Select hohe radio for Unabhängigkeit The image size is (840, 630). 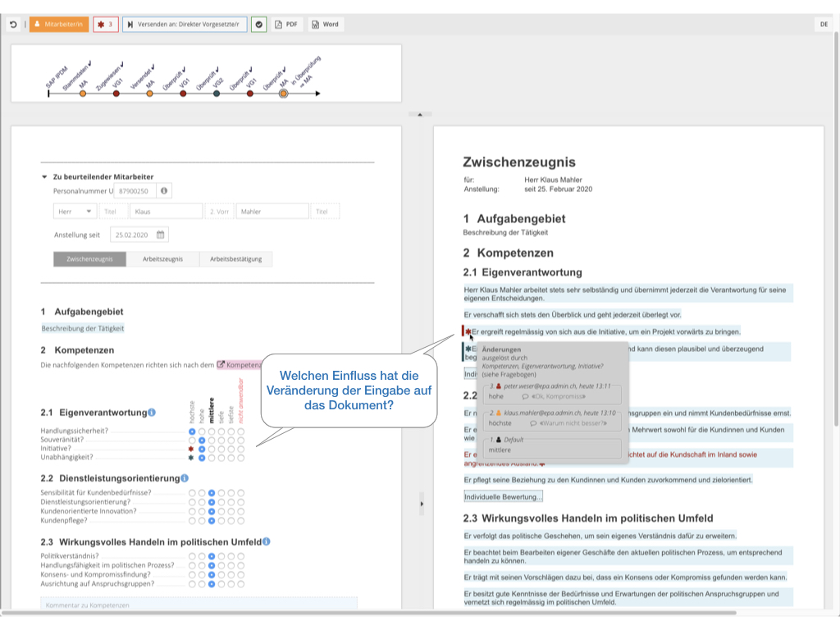[202, 458]
